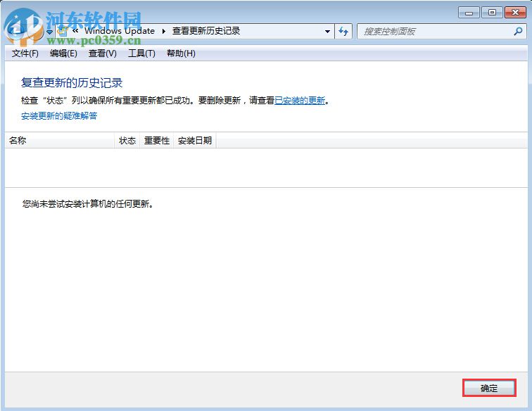532x411 pixels.
Task: Click the 复查更新的历史记录 heading
Action: pyautogui.click(x=72, y=83)
